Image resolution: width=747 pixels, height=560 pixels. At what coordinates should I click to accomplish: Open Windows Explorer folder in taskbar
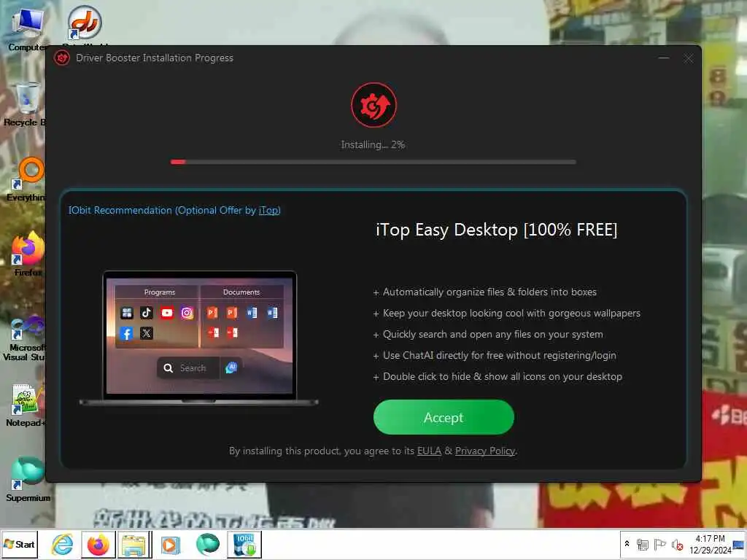pyautogui.click(x=134, y=544)
